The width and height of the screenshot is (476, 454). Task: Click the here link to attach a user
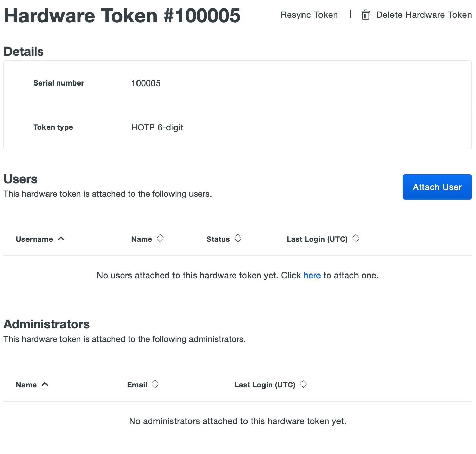(x=312, y=275)
